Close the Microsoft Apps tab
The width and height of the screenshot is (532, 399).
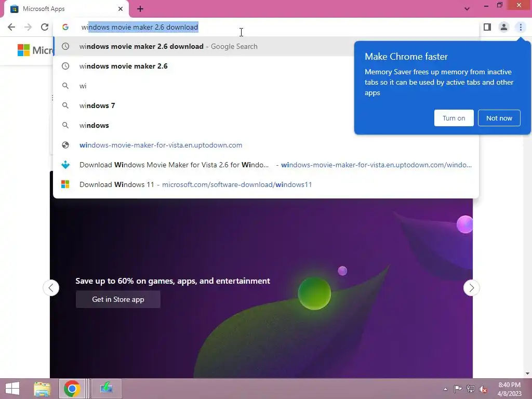121,9
